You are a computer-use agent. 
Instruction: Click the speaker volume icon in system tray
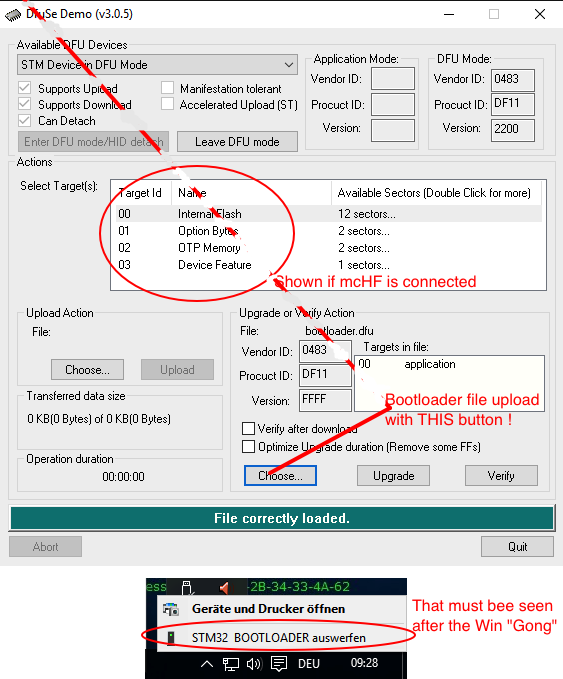click(x=254, y=663)
